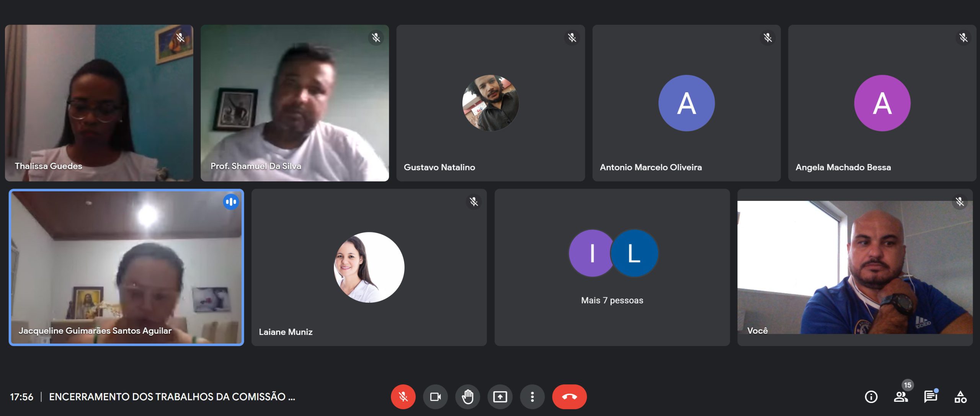The image size is (980, 416).
Task: Click muted mic icon on Thalissa Guedes tile
Action: coord(180,38)
